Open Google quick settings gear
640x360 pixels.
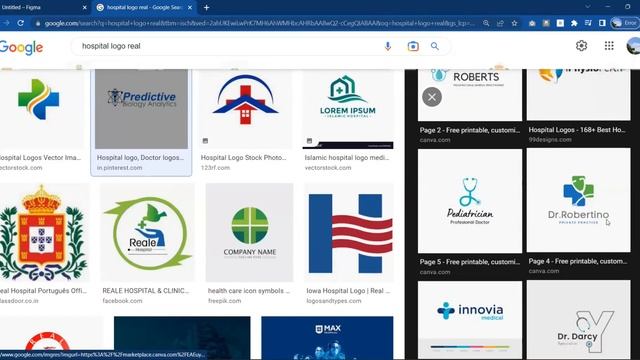click(581, 46)
